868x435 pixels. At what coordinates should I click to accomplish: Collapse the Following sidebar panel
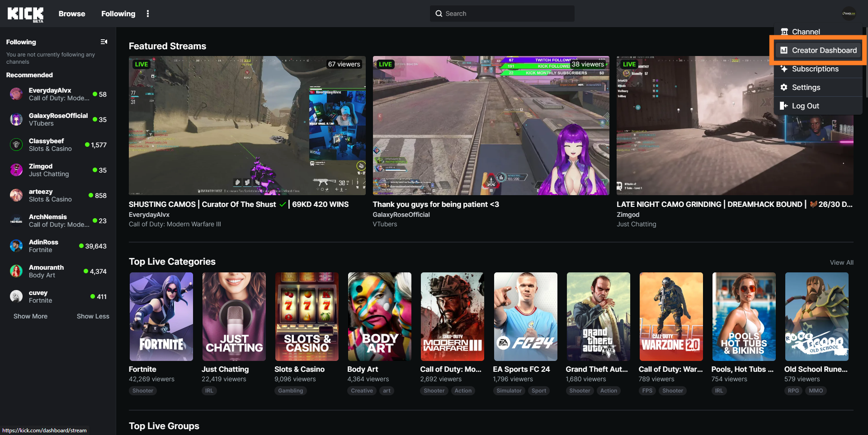(104, 42)
